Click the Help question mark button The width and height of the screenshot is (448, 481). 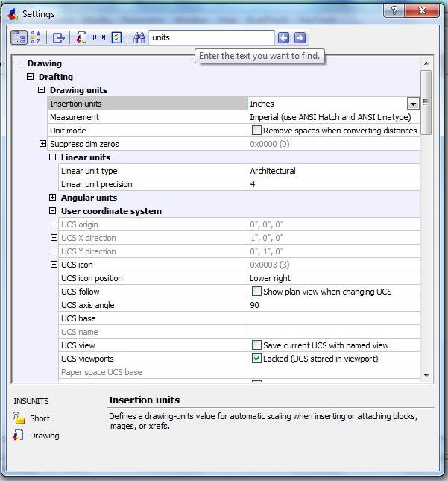point(394,10)
